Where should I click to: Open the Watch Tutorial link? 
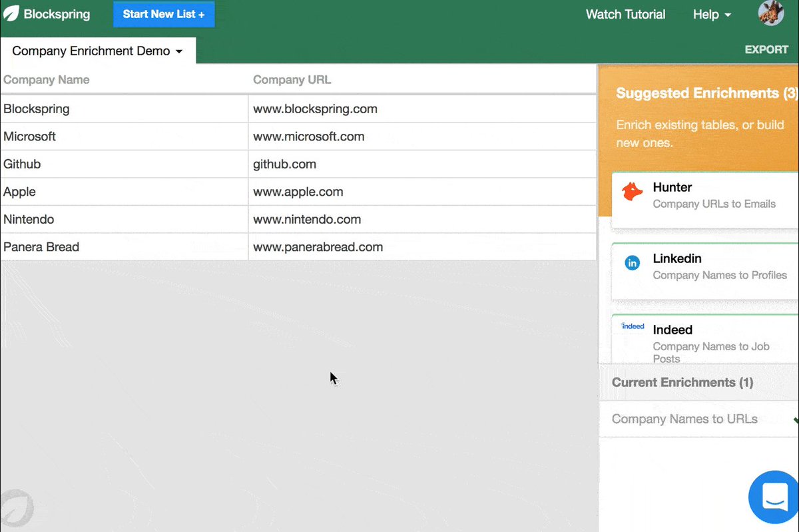(x=625, y=14)
